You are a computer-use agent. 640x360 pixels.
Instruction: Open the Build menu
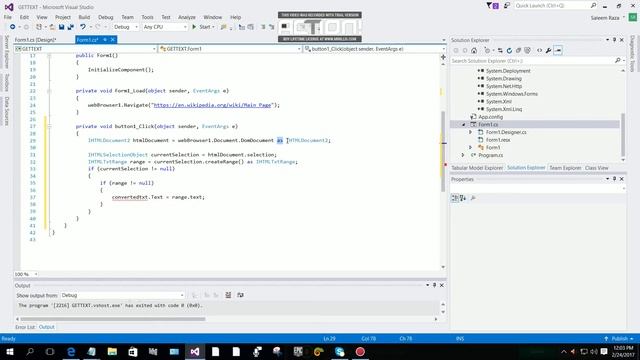point(84,17)
